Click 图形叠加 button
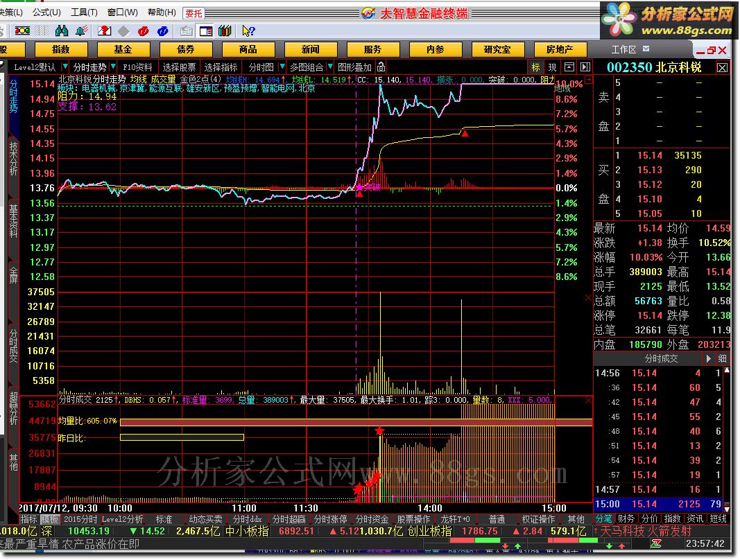The image size is (740, 560). (355, 67)
